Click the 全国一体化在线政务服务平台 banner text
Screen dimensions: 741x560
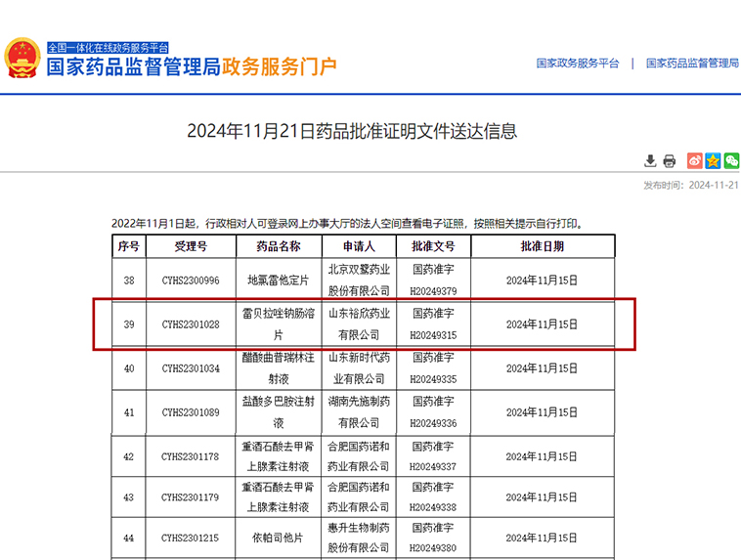tap(109, 47)
